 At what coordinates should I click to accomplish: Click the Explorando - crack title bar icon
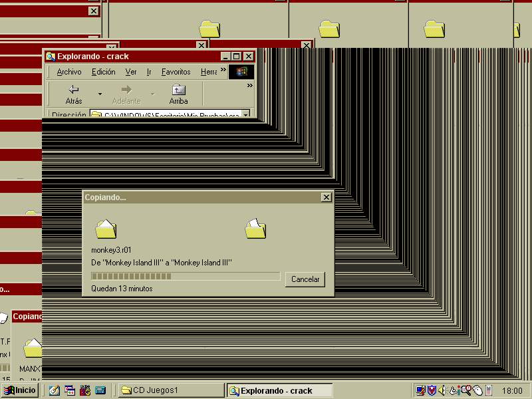click(x=51, y=57)
